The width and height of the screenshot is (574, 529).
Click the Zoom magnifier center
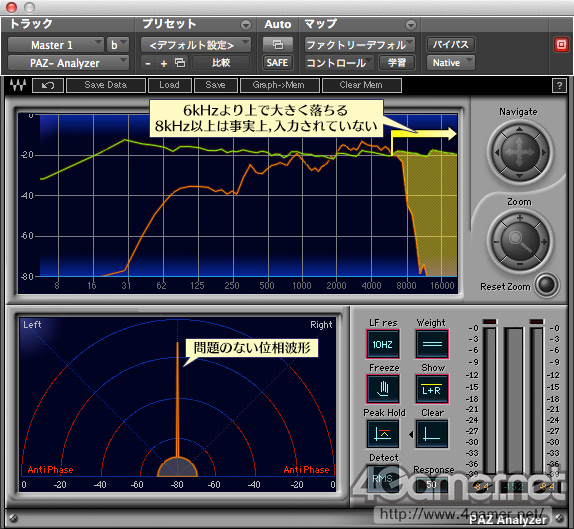[x=519, y=241]
